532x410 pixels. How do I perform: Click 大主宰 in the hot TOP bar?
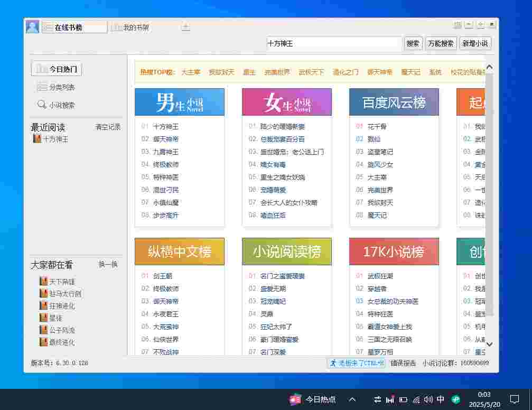coord(191,72)
